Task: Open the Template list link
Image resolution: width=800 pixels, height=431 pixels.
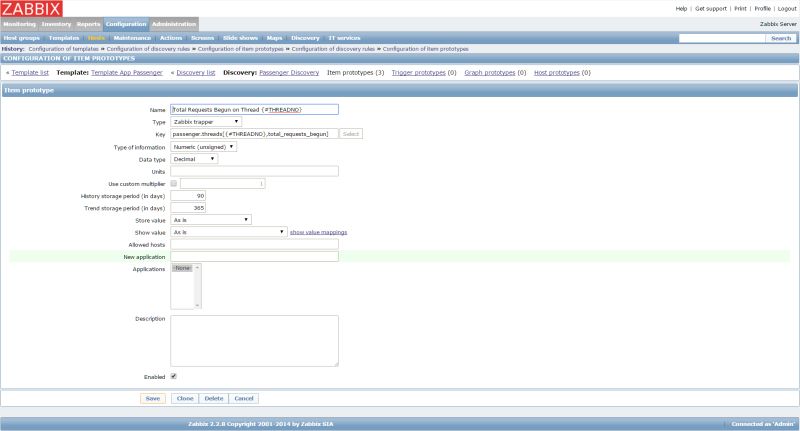Action: coord(30,73)
